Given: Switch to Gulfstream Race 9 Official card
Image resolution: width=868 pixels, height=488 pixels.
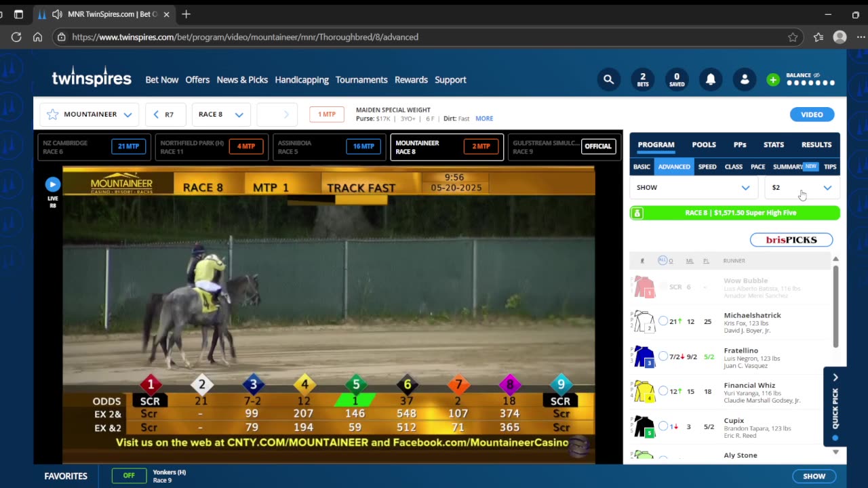Looking at the screenshot, I should 564,147.
